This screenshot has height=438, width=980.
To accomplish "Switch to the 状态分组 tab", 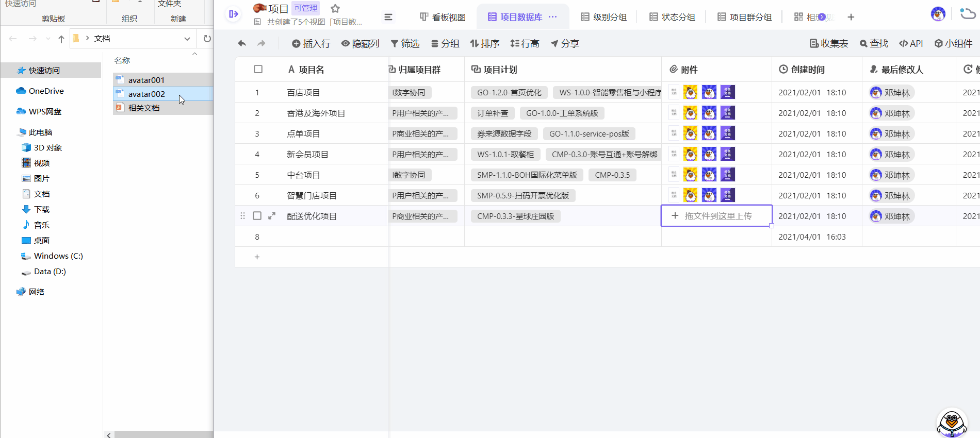I will [x=672, y=17].
